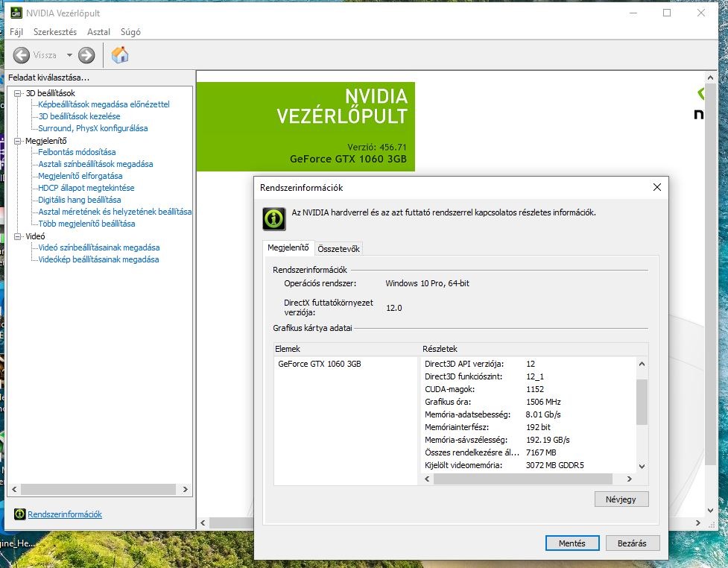The image size is (728, 568).
Task: Open the Szerkesztés menu
Action: click(55, 31)
